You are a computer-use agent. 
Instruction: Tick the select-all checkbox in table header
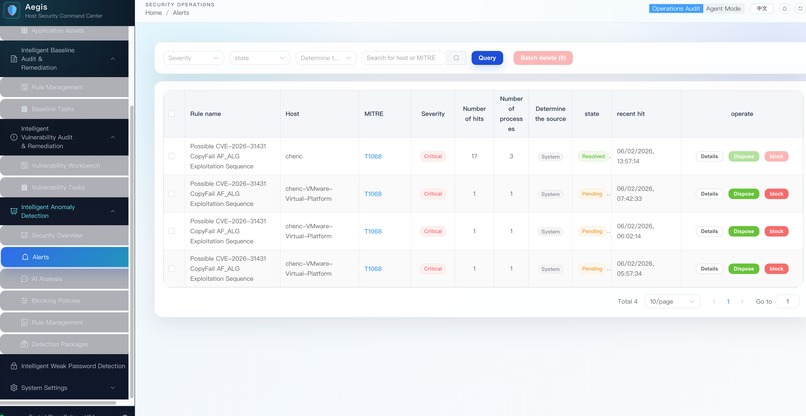[172, 114]
